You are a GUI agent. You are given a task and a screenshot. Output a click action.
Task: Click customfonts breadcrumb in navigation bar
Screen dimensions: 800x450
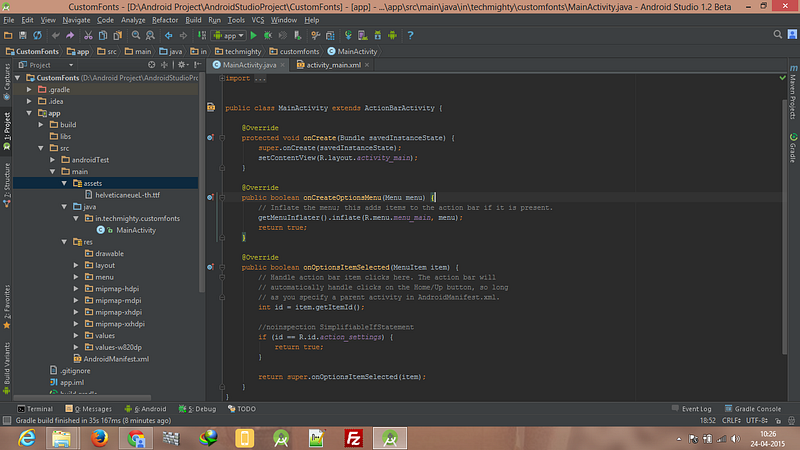(294, 52)
